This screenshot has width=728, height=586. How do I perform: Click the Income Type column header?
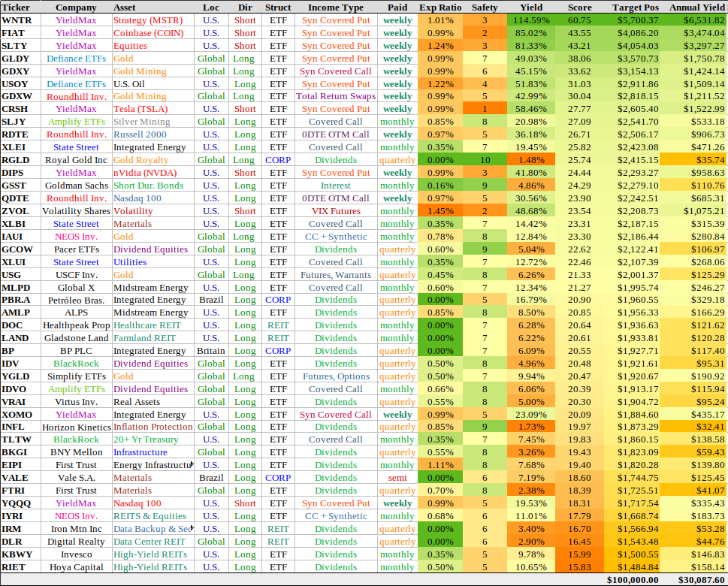336,8
